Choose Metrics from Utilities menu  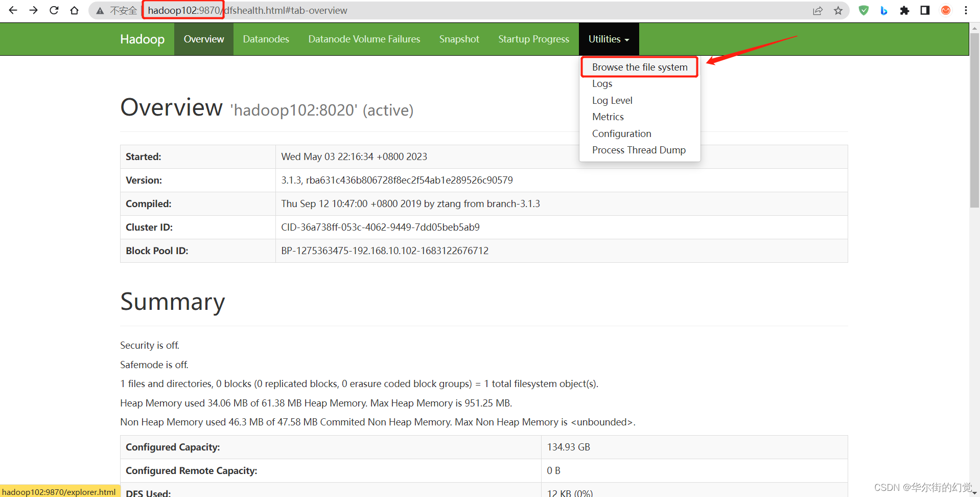640,117
